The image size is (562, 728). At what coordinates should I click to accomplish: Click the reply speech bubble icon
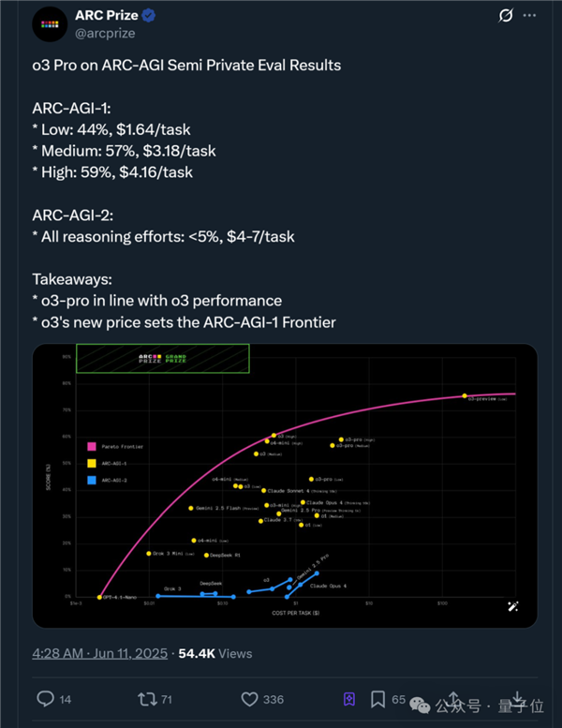pos(45,699)
